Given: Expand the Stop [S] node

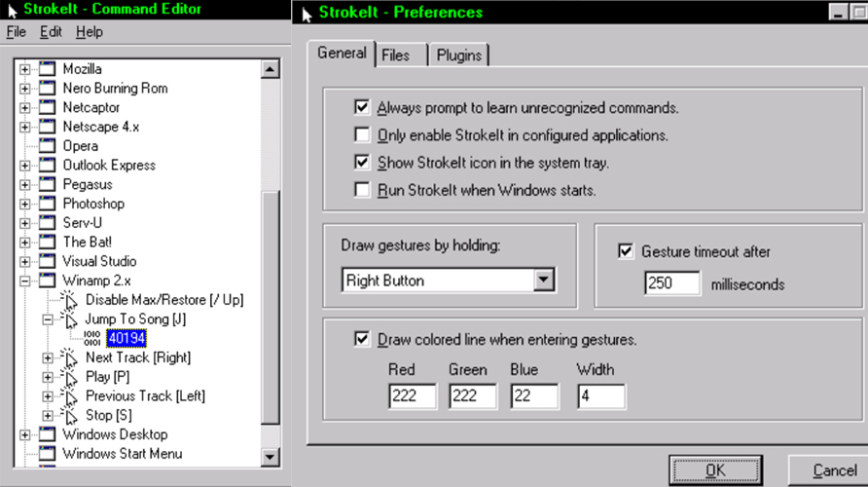Looking at the screenshot, I should pos(48,416).
